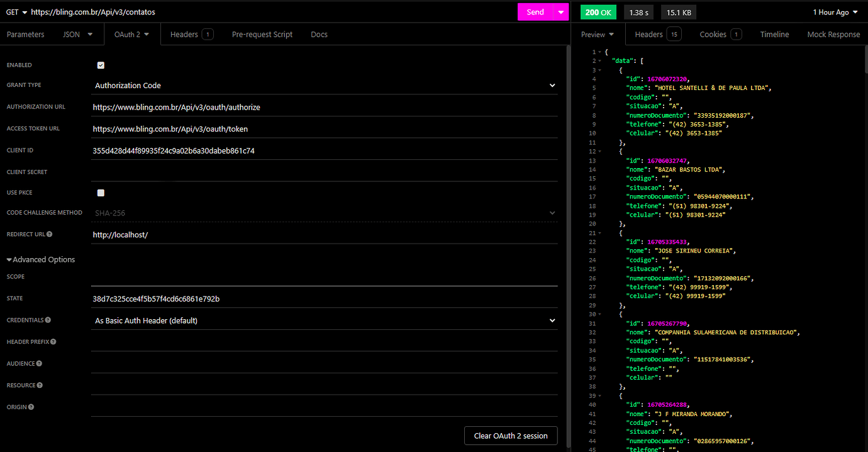This screenshot has width=868, height=452.
Task: Click the 200 OK status badge
Action: pos(598,11)
